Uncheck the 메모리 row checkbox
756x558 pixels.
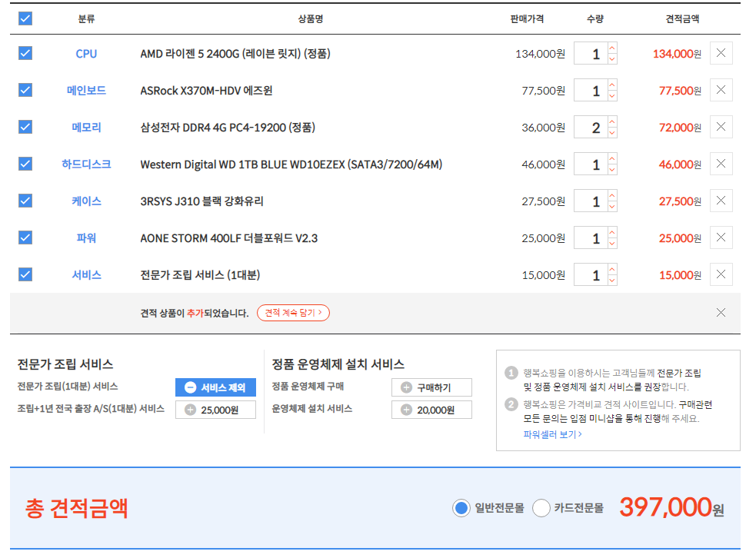pyautogui.click(x=25, y=127)
